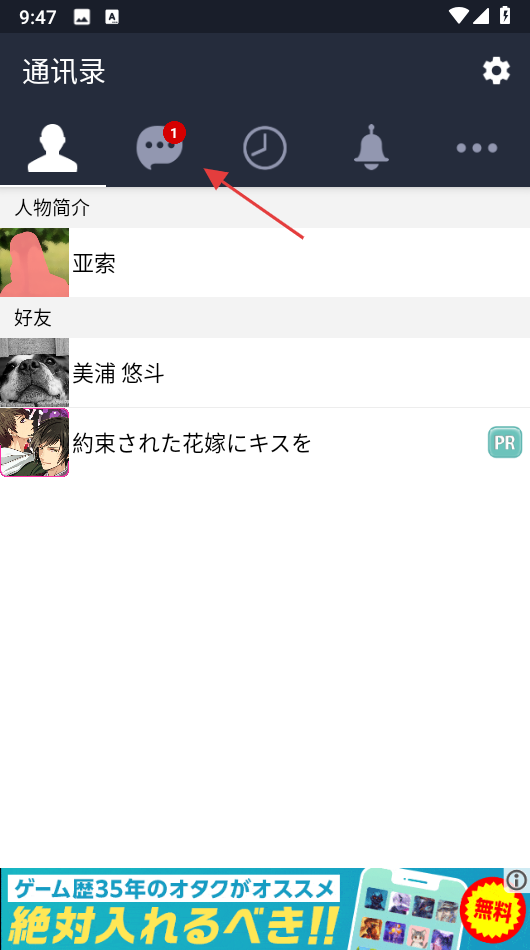530x950 pixels.
Task: Click the green PR badge
Action: tap(505, 442)
